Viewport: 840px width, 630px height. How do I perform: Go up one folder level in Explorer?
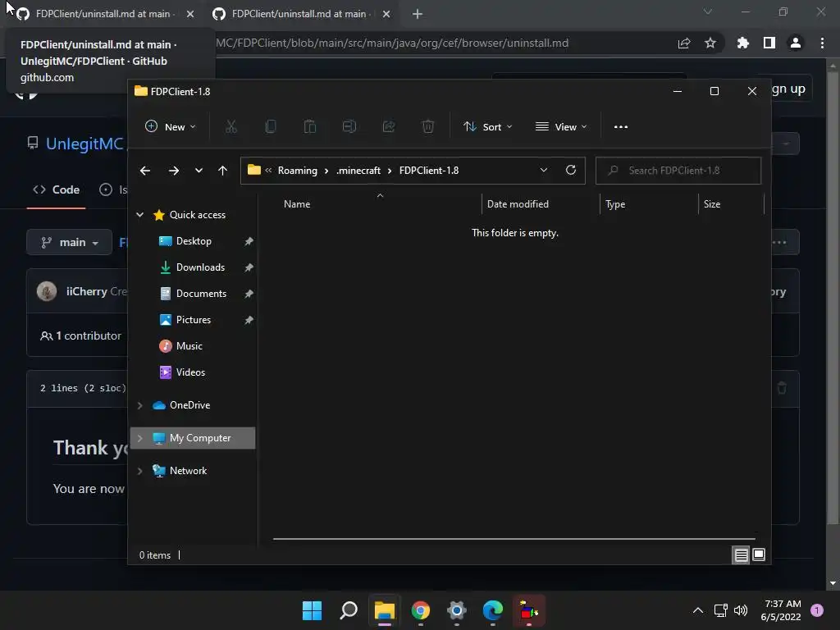(223, 171)
